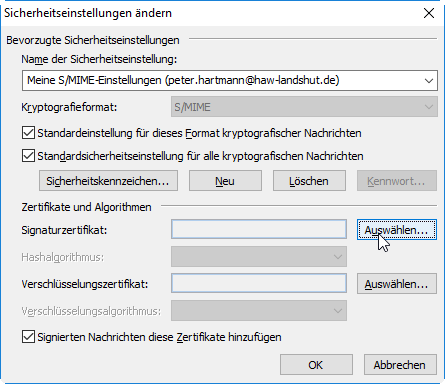Expand the Verschlüsselungsalgorithmus dropdown
The height and width of the screenshot is (384, 445).
click(x=259, y=311)
